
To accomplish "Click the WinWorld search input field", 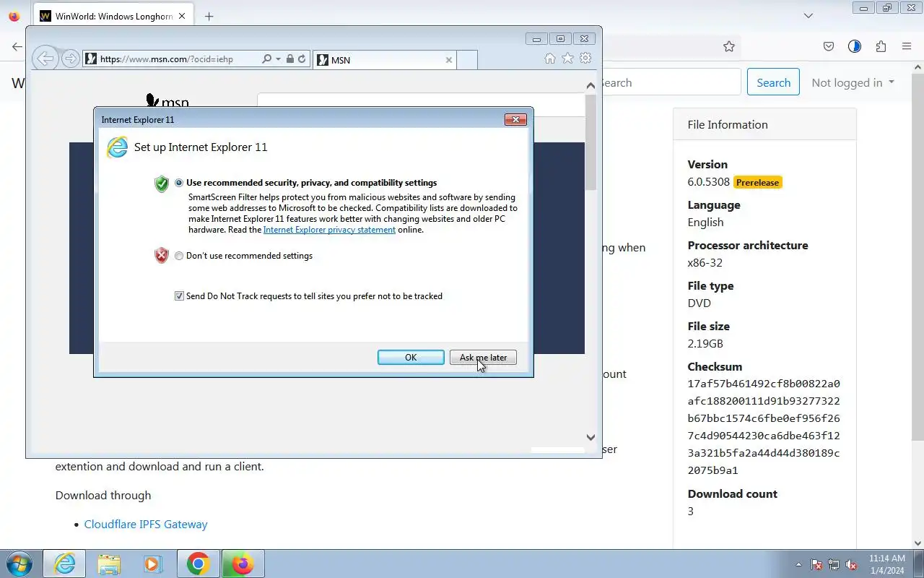I will click(x=671, y=82).
